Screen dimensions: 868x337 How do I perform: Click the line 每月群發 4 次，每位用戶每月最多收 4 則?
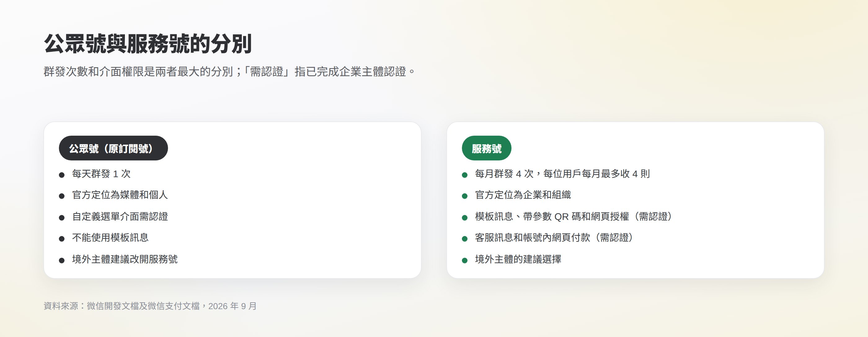click(562, 174)
